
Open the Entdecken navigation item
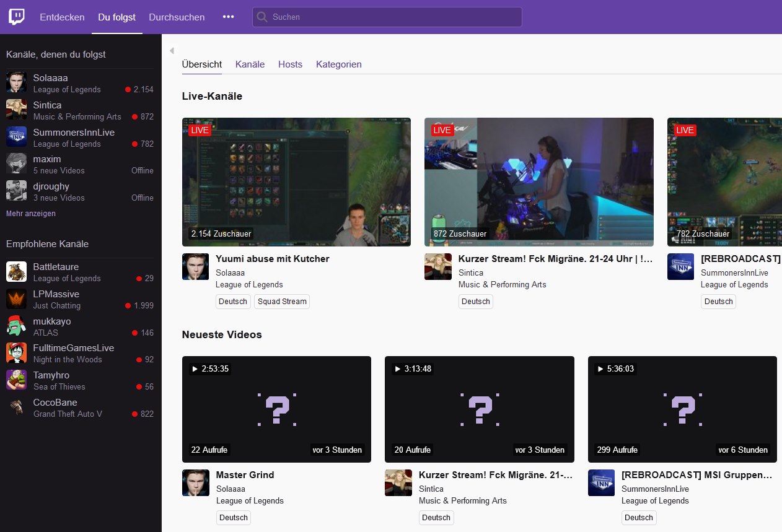(62, 17)
